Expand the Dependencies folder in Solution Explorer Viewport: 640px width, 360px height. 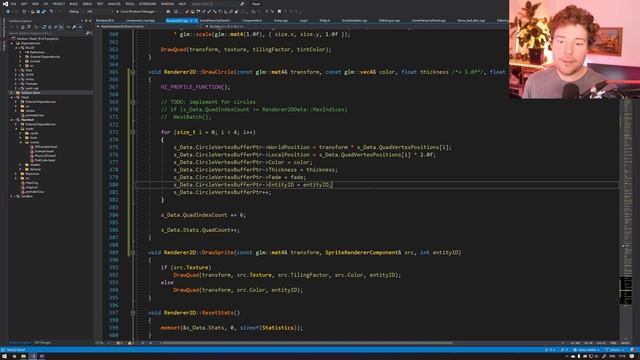12,43
